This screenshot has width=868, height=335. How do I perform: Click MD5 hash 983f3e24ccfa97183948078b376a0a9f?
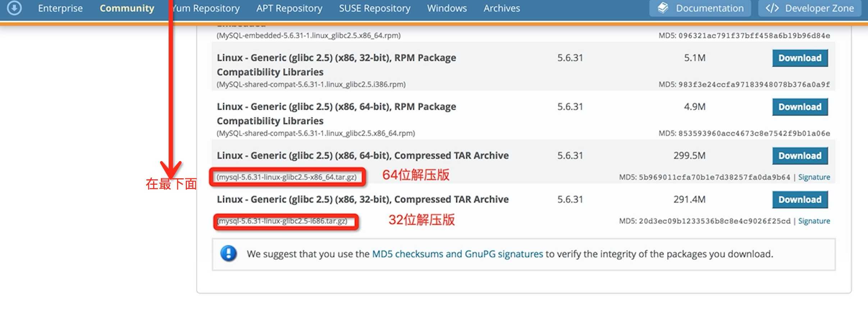[x=754, y=84]
